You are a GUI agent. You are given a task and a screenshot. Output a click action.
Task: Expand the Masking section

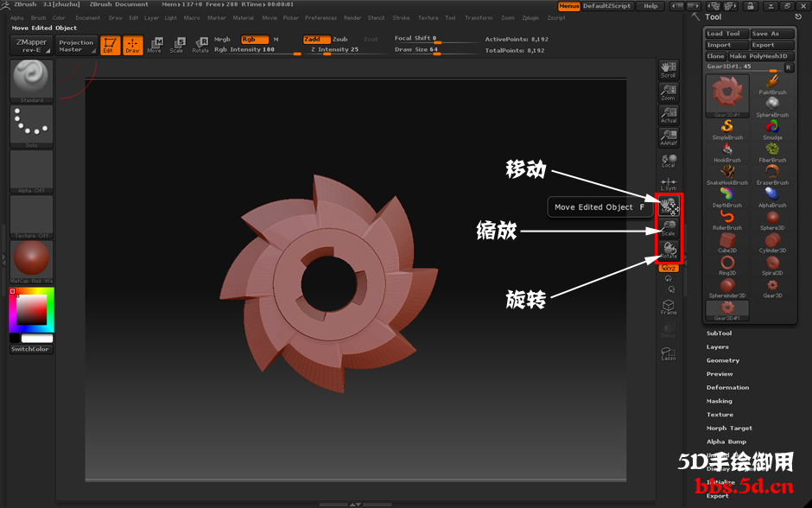720,401
